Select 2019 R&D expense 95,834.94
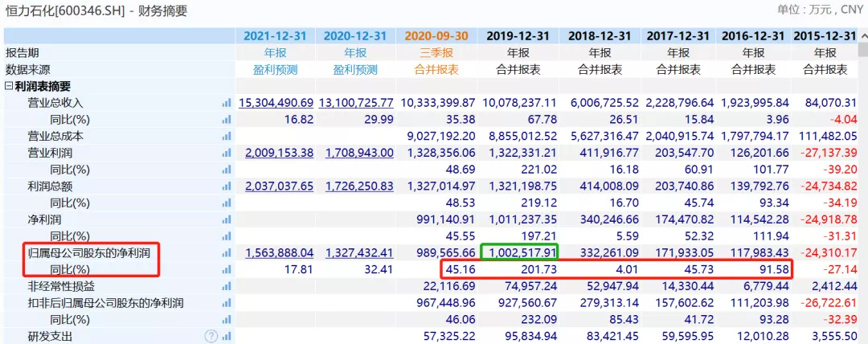The image size is (868, 344). pos(529,336)
